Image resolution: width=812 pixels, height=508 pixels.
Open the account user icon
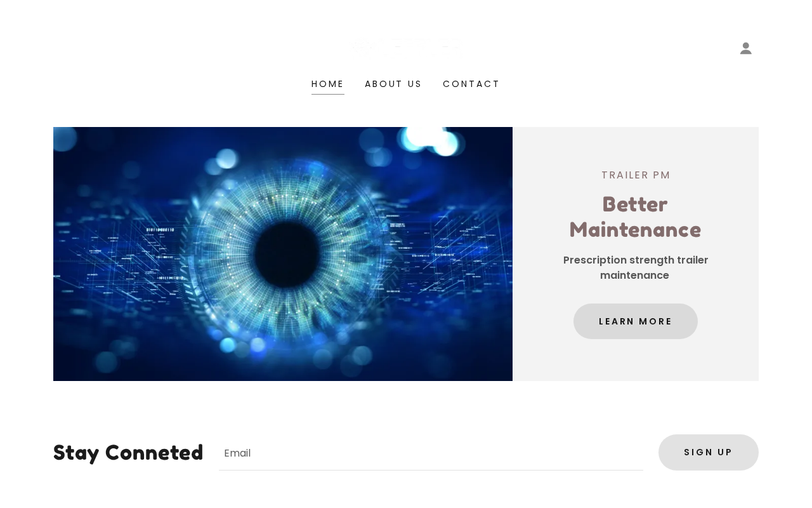point(745,48)
